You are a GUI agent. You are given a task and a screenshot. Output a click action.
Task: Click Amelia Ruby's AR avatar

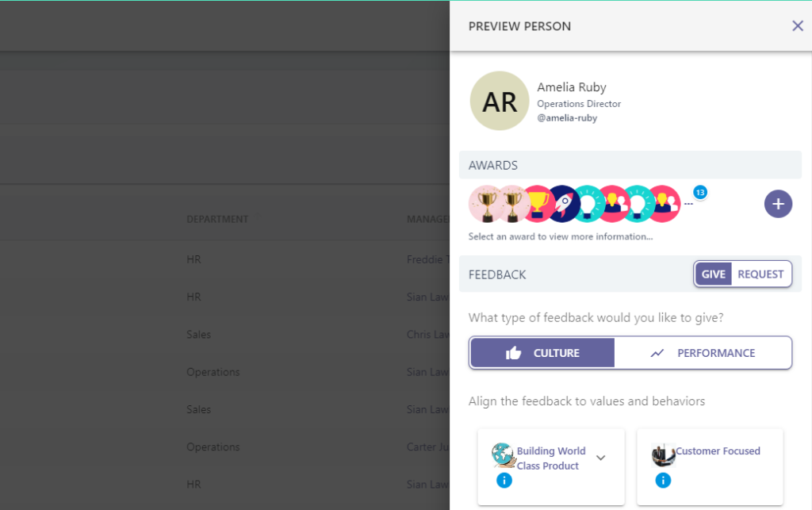tap(500, 102)
